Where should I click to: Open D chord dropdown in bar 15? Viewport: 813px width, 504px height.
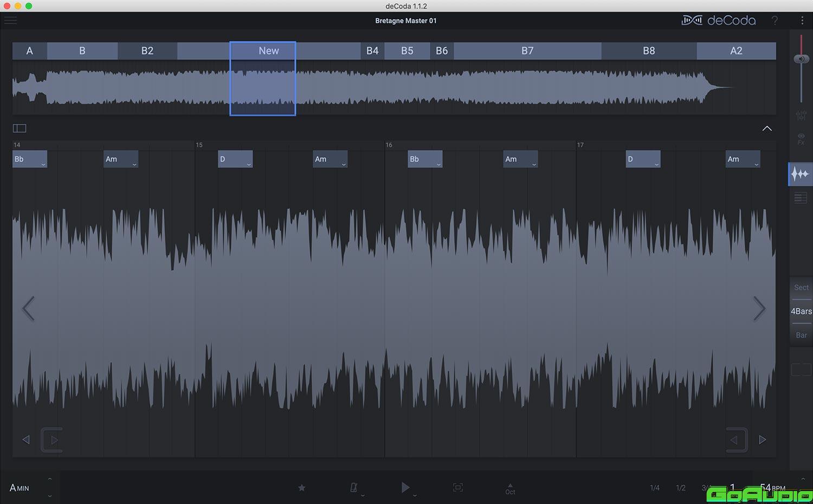pos(249,164)
